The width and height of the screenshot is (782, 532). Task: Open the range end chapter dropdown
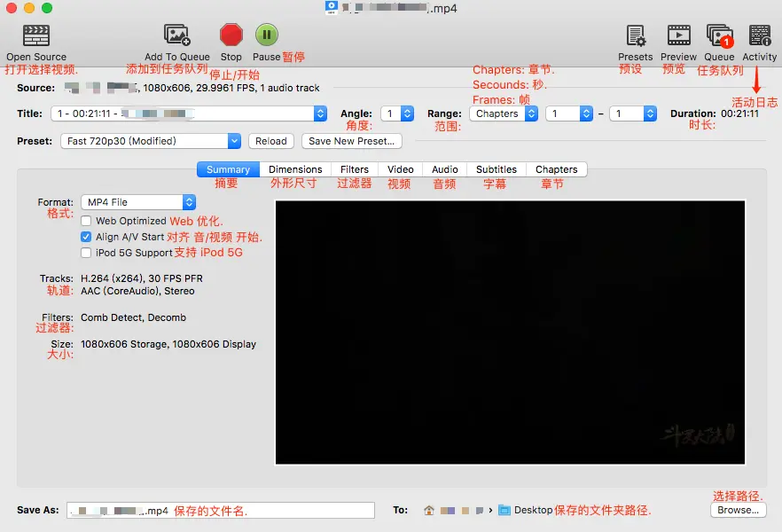tap(633, 113)
